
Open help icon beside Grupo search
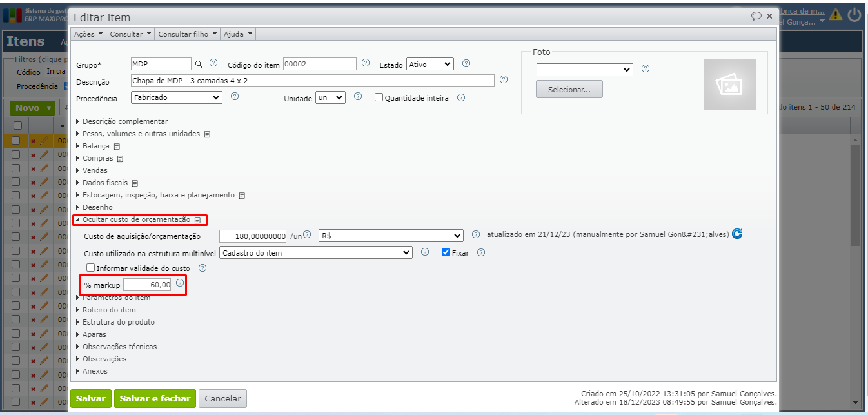pos(213,63)
